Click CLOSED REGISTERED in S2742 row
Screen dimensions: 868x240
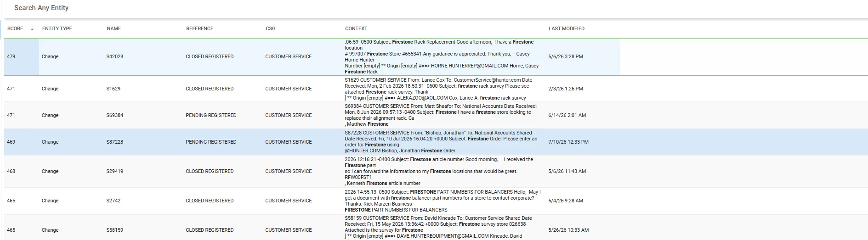click(x=210, y=201)
